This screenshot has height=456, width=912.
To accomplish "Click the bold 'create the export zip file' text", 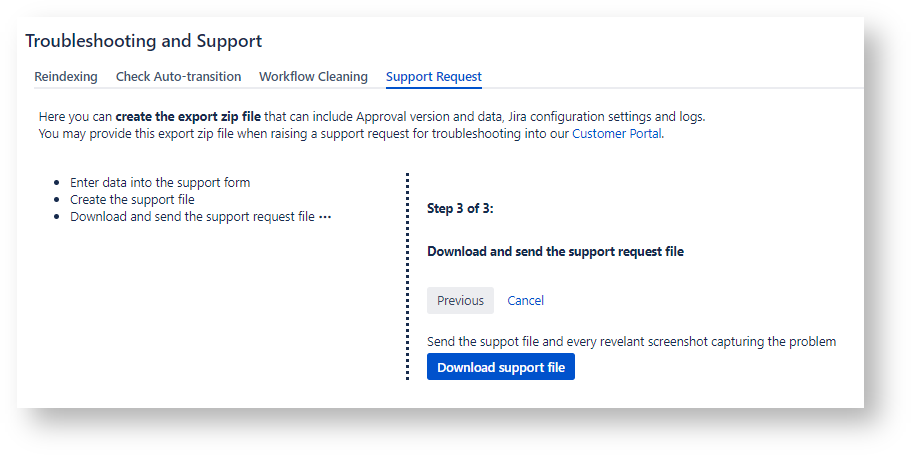I will tap(188, 117).
